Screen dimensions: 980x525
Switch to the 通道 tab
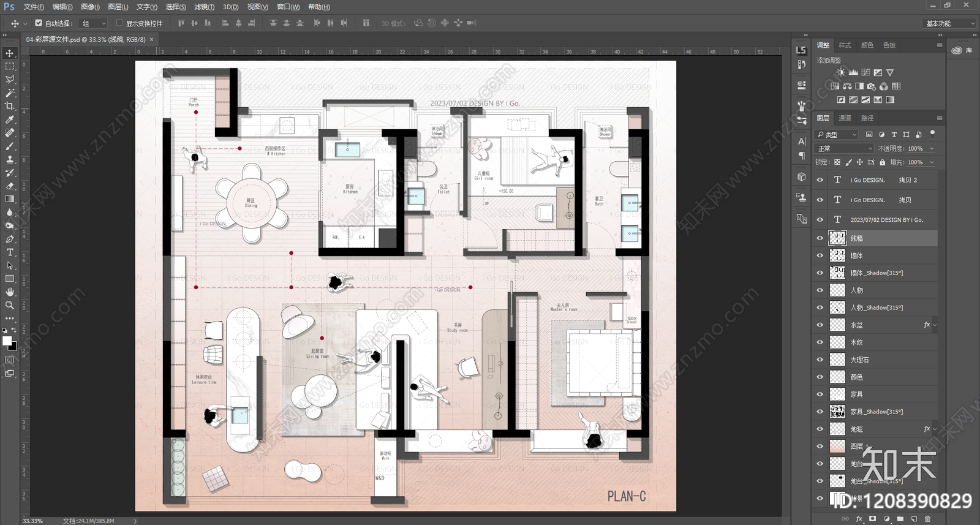845,118
